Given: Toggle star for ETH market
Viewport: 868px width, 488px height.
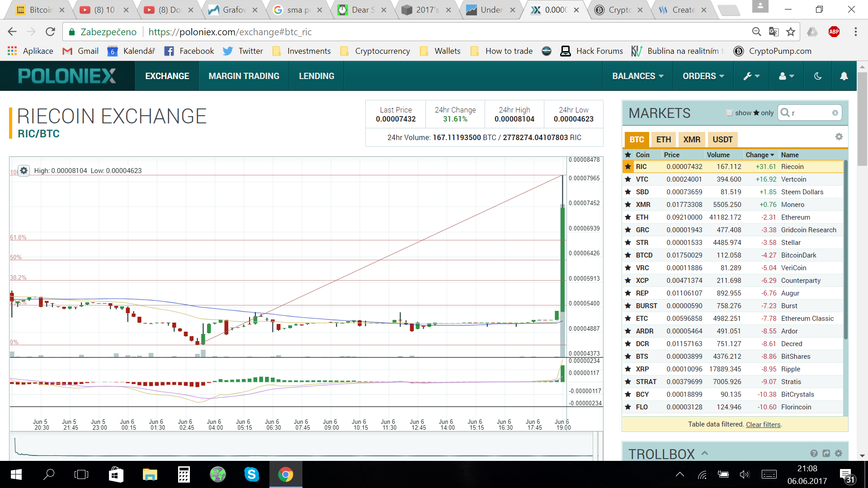Looking at the screenshot, I should [x=628, y=217].
